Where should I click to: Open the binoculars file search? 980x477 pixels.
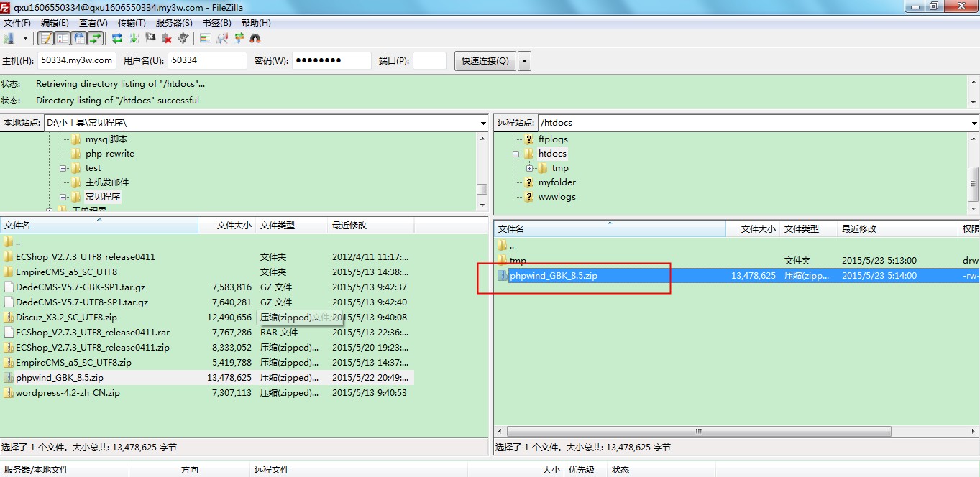pyautogui.click(x=255, y=38)
